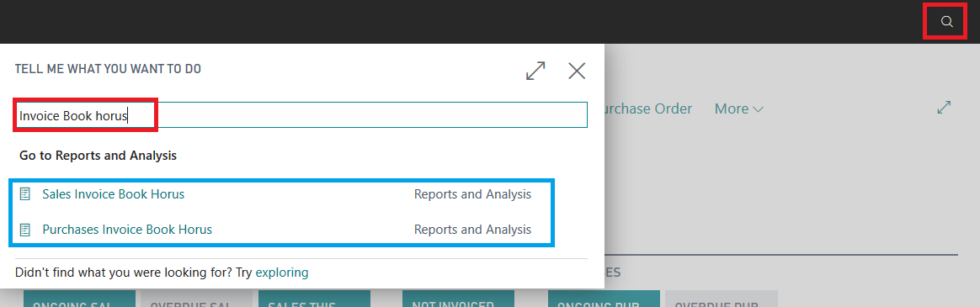The image size is (980, 307).
Task: Close the Tell Me dialog
Action: tap(577, 71)
